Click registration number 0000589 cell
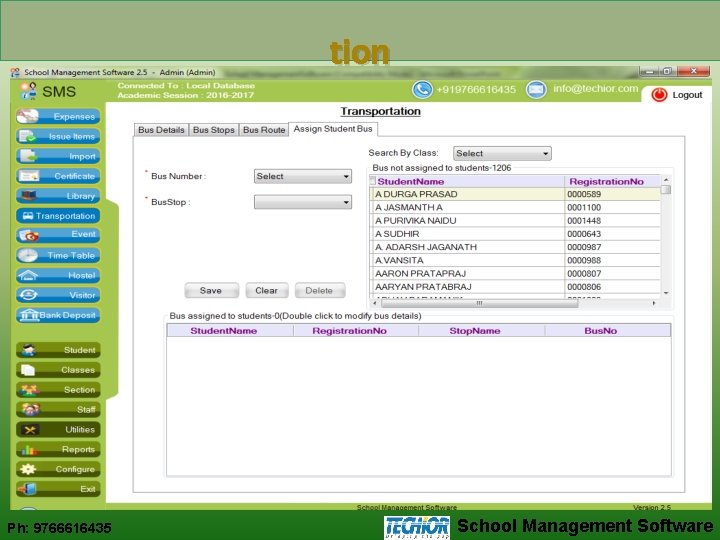This screenshot has width=720, height=540. (612, 194)
